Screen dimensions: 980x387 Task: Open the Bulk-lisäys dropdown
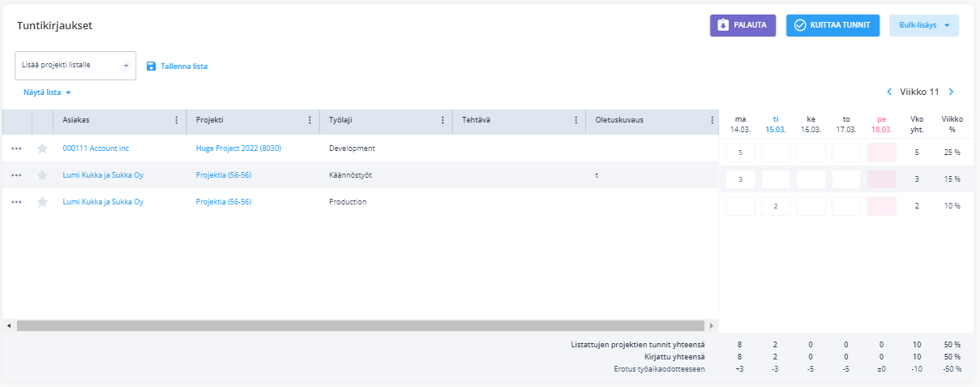924,25
